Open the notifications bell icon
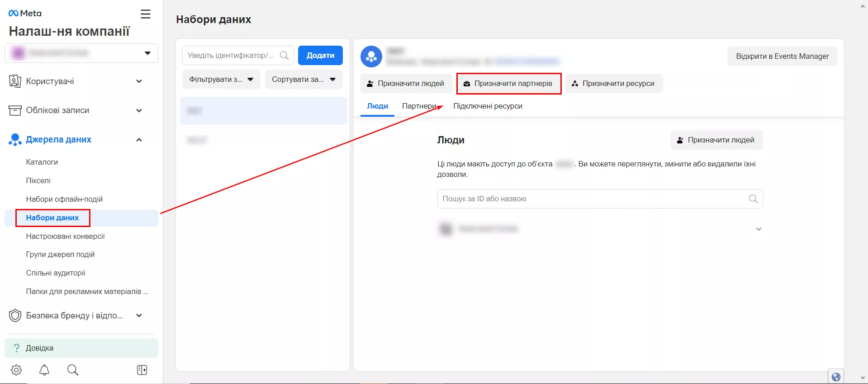 [x=44, y=370]
